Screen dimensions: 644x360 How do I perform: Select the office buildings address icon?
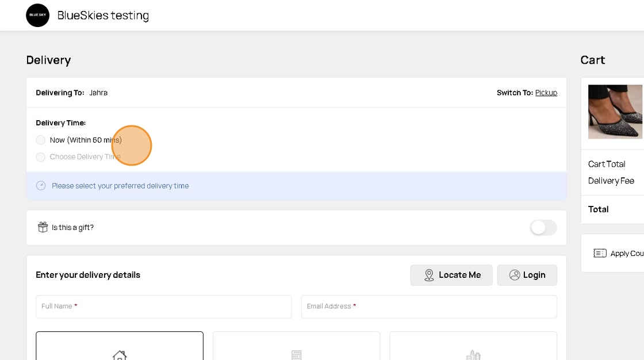click(x=473, y=355)
